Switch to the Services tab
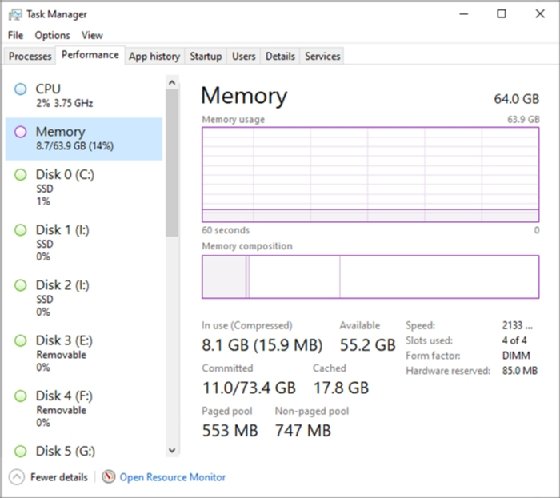The height and width of the screenshot is (498, 560). (322, 56)
